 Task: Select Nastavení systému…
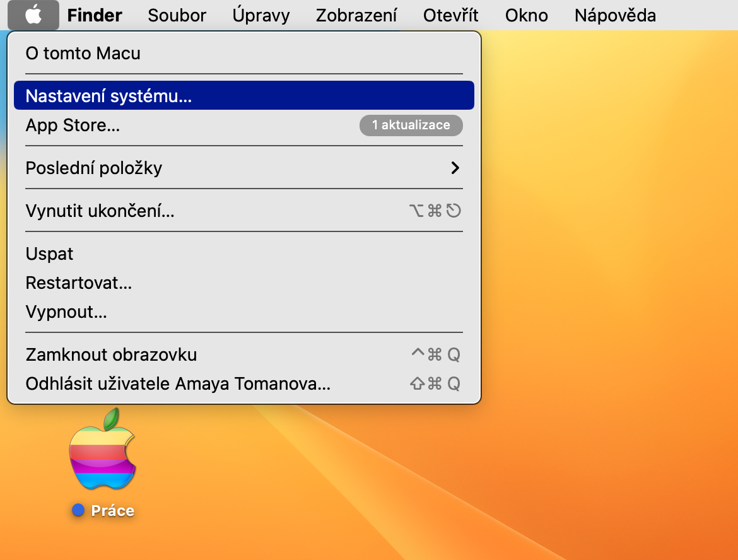(x=244, y=95)
